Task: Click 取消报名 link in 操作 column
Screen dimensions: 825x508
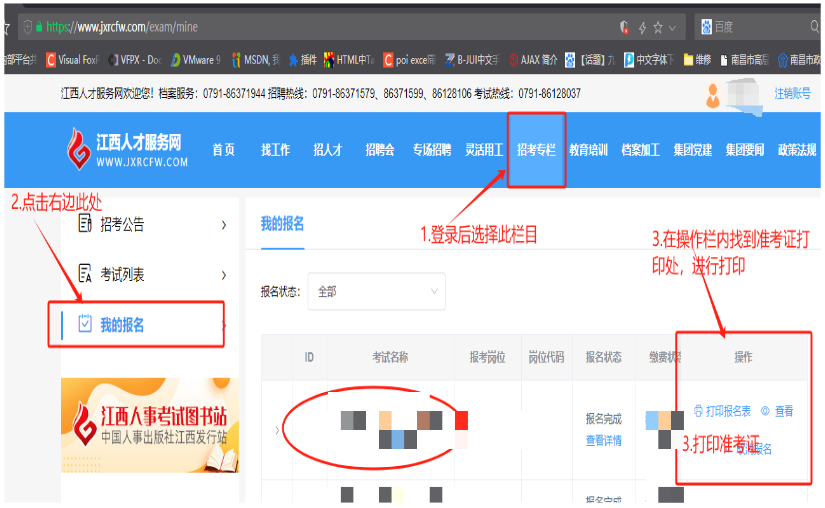Action: click(754, 449)
